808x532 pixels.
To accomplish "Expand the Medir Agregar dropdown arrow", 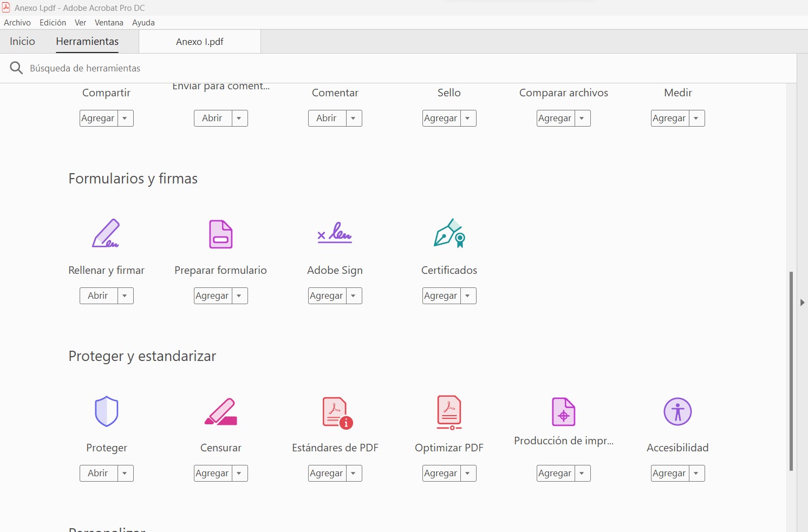I will 696,119.
